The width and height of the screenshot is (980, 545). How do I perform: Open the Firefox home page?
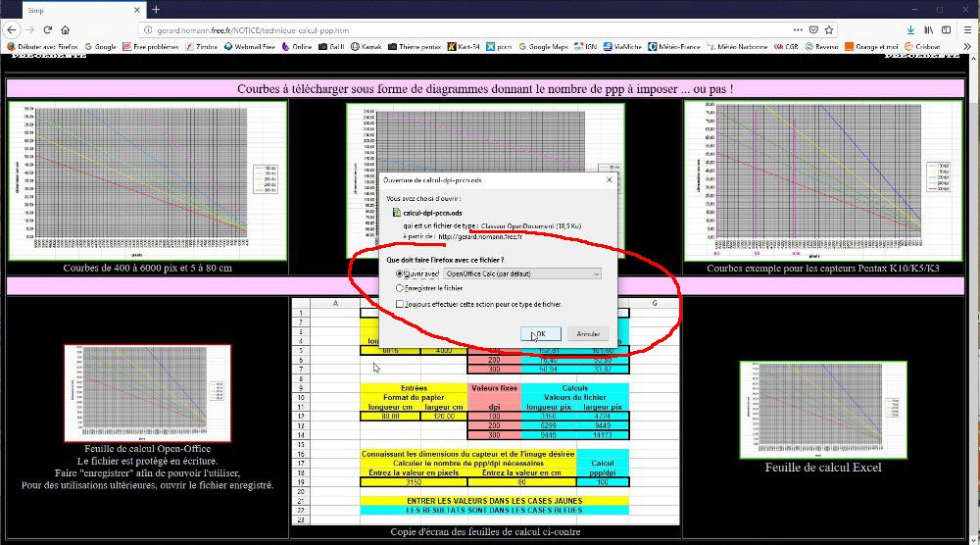click(x=65, y=30)
